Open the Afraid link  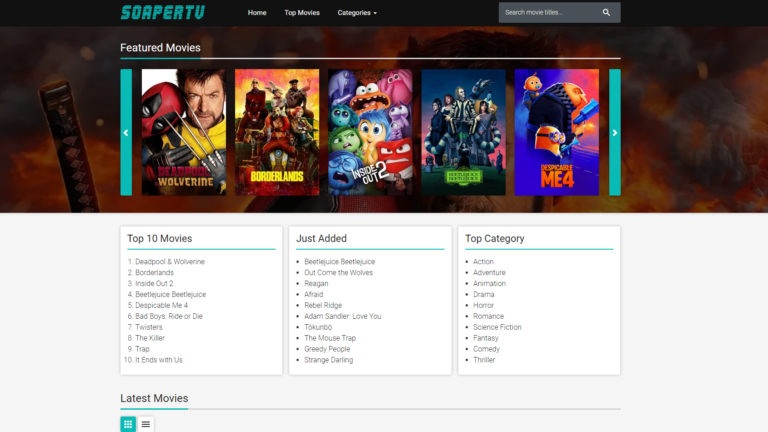(313, 294)
